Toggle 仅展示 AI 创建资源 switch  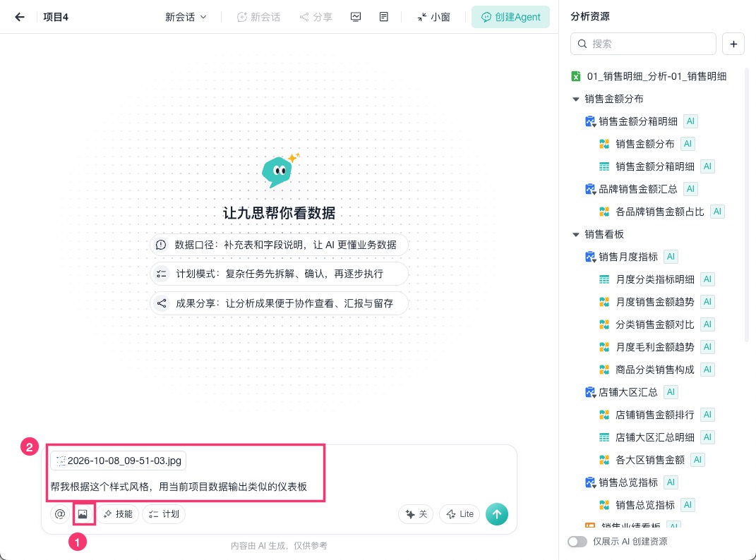pyautogui.click(x=577, y=542)
